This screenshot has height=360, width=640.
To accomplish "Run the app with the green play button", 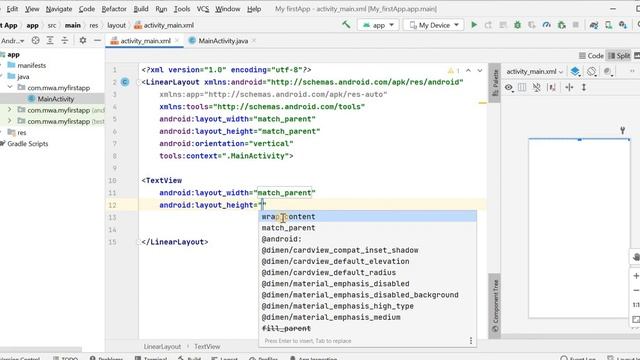I will tap(474, 25).
